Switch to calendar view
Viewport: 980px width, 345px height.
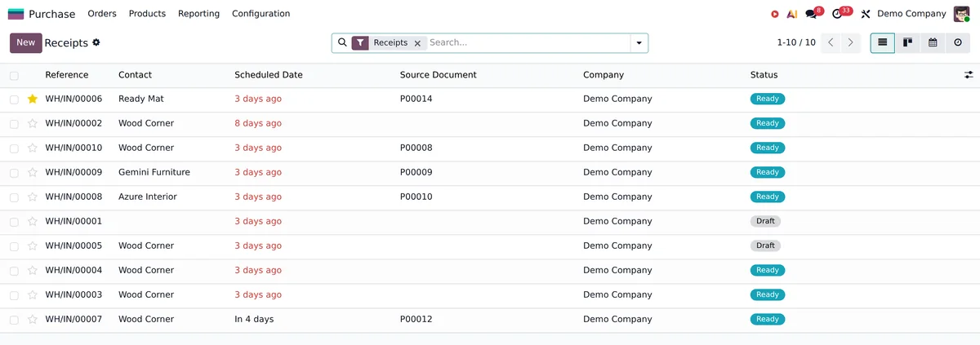click(x=933, y=42)
